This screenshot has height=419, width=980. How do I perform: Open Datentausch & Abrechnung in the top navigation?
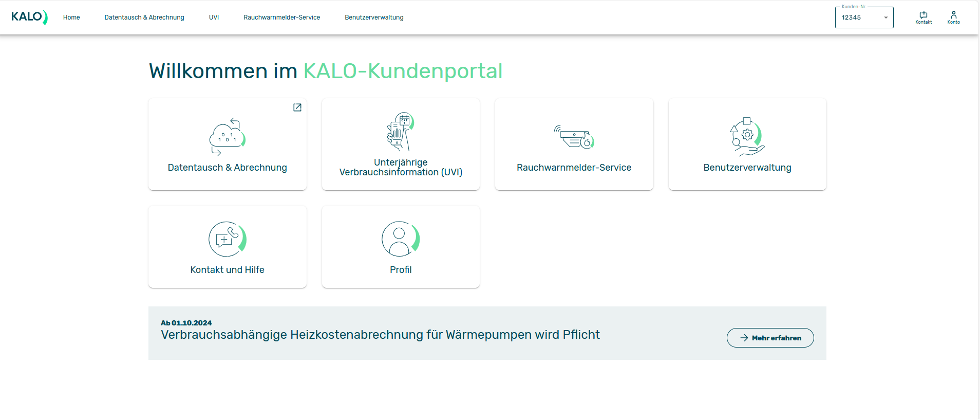click(x=144, y=17)
